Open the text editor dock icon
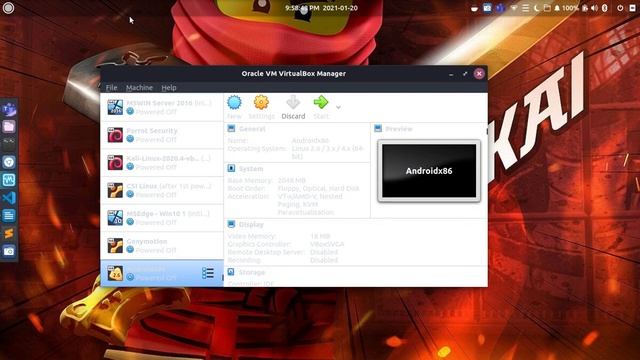Screen dimensions: 640x360 [x=9, y=216]
